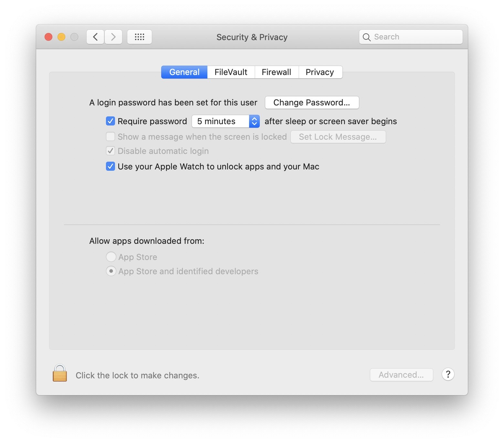Close the Security & Privacy window
504x443 pixels.
click(x=48, y=37)
